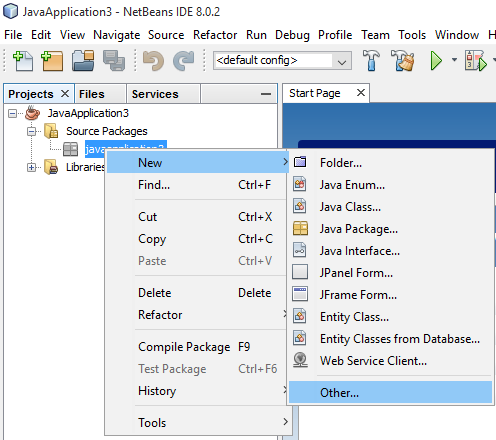496x440 pixels.
Task: Open the Navigate menu
Action: pyautogui.click(x=117, y=35)
